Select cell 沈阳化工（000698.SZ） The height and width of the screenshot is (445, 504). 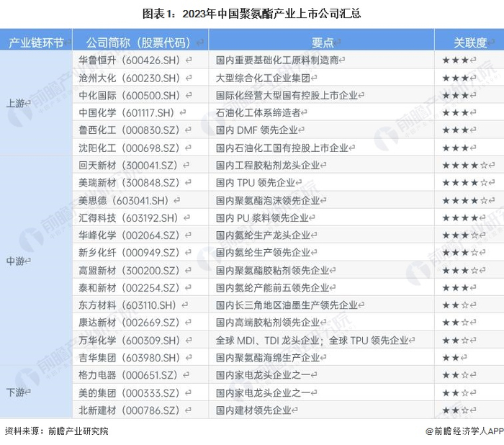coord(140,148)
